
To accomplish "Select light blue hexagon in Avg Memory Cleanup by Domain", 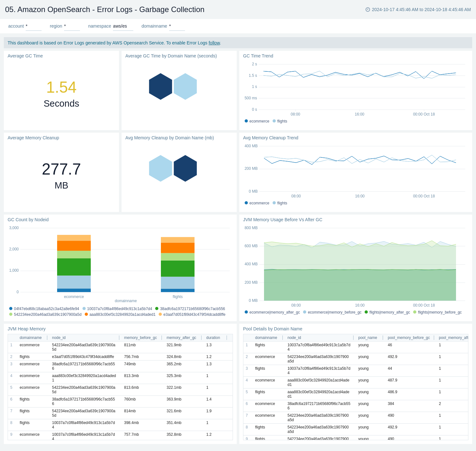I will (161, 168).
